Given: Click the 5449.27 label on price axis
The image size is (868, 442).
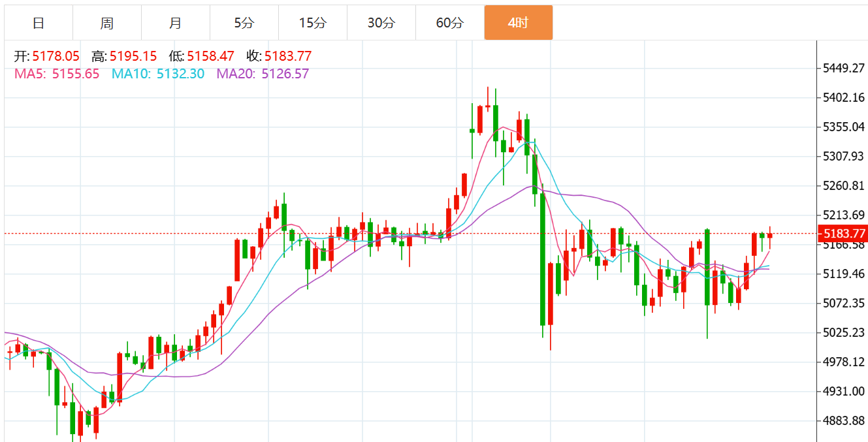Looking at the screenshot, I should point(843,68).
